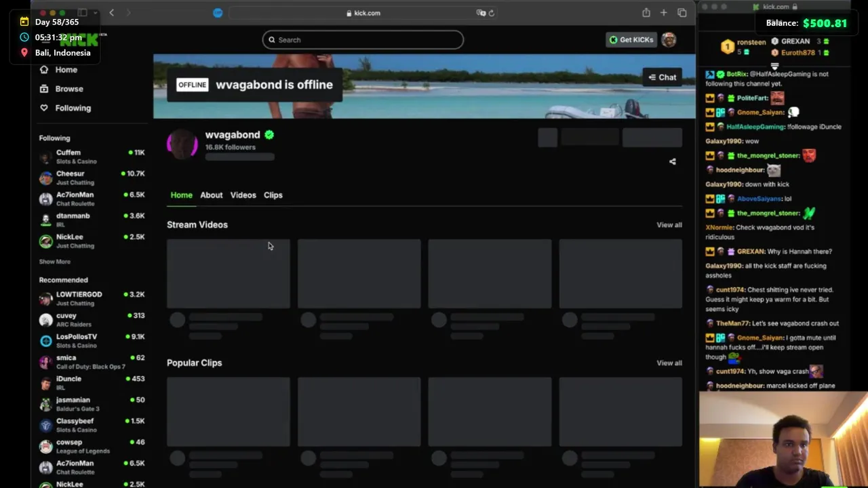Click BotRix username in chat

[736, 74]
